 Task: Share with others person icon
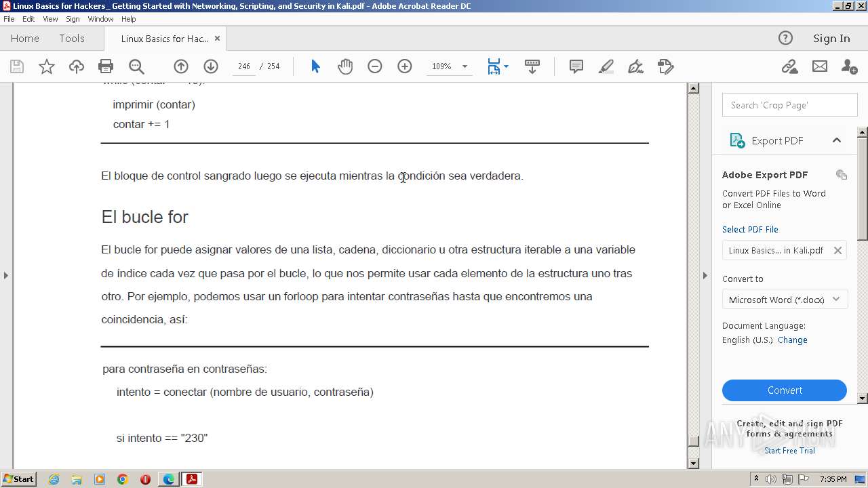[849, 66]
